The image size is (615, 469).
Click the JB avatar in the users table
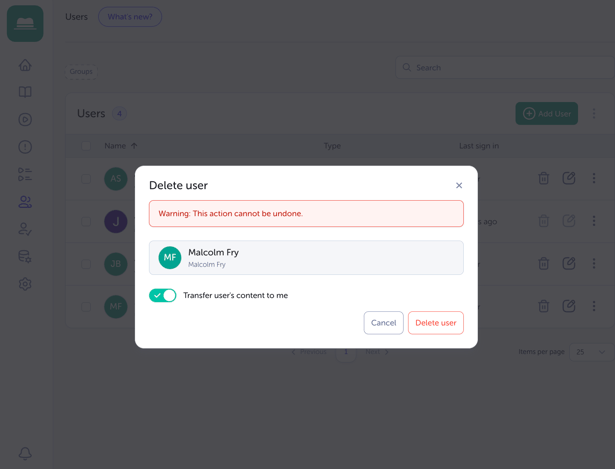tap(116, 264)
